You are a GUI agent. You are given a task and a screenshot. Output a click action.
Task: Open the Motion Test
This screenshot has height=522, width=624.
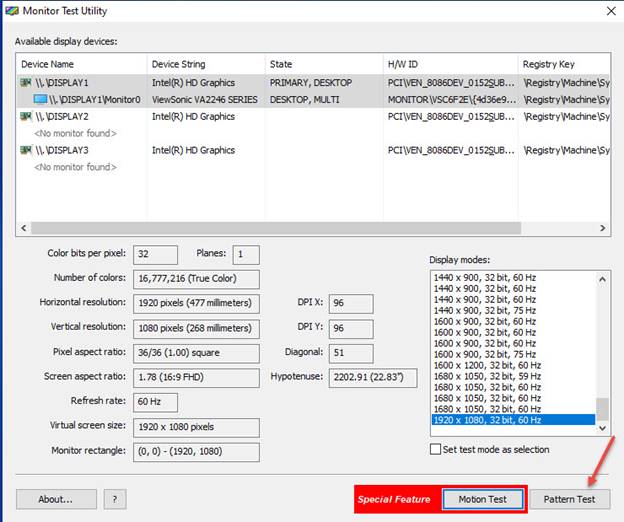[483, 499]
